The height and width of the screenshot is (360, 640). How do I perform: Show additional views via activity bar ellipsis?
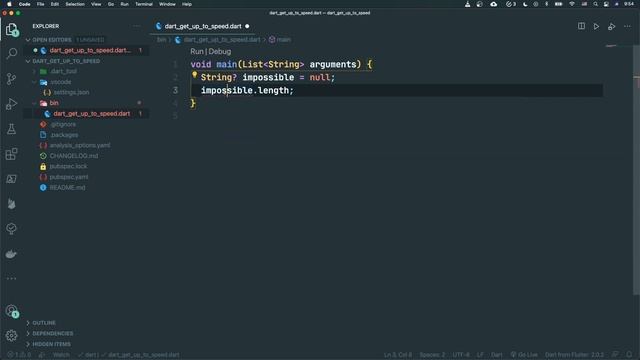click(11, 278)
